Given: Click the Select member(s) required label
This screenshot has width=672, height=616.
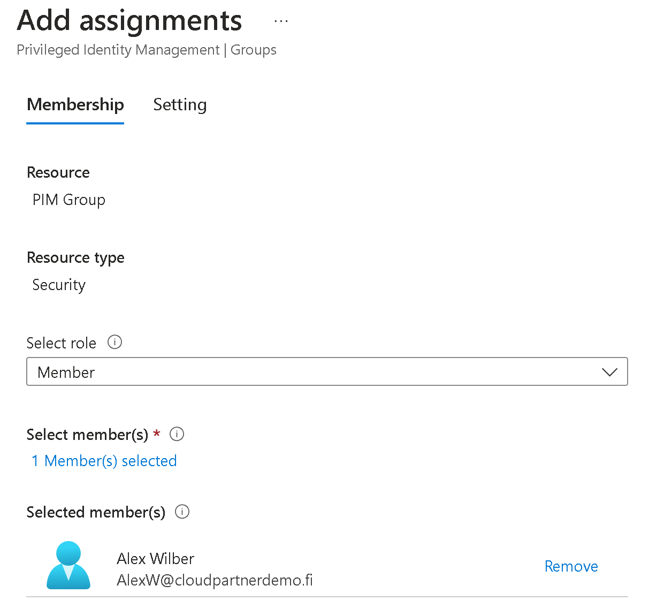Looking at the screenshot, I should [87, 435].
